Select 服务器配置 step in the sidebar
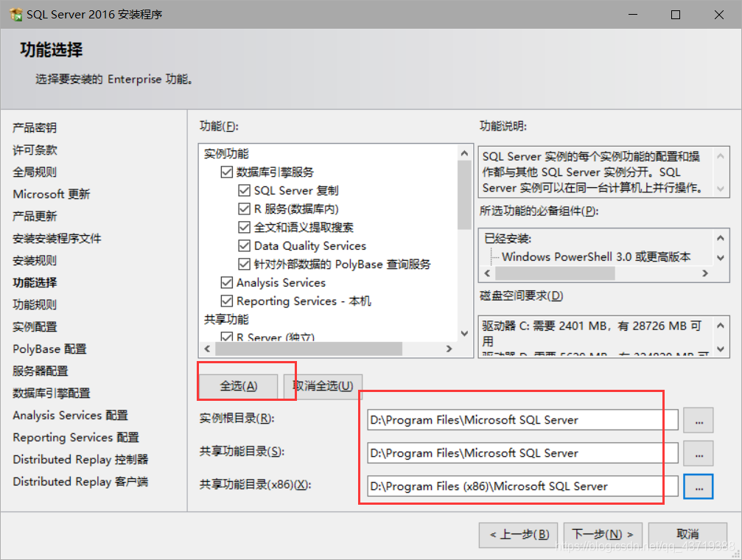 [41, 371]
